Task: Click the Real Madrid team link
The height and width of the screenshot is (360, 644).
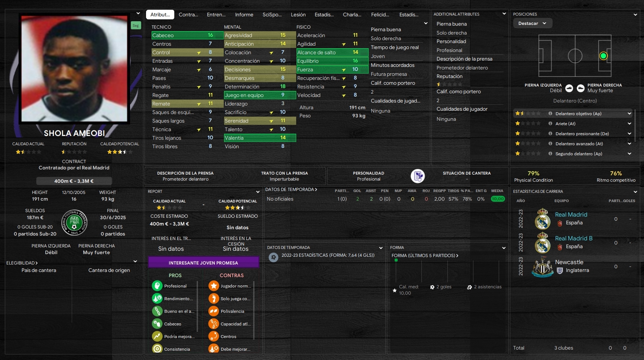Action: [x=571, y=215]
